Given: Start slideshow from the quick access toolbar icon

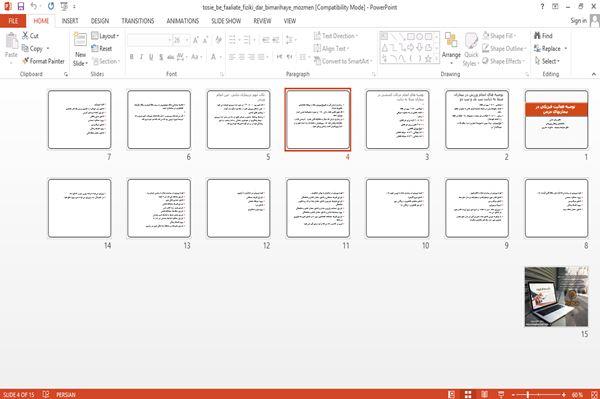Looking at the screenshot, I should point(64,6).
